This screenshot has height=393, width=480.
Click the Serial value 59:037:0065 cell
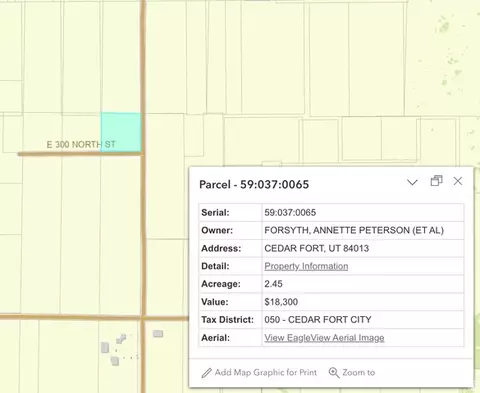click(x=363, y=212)
